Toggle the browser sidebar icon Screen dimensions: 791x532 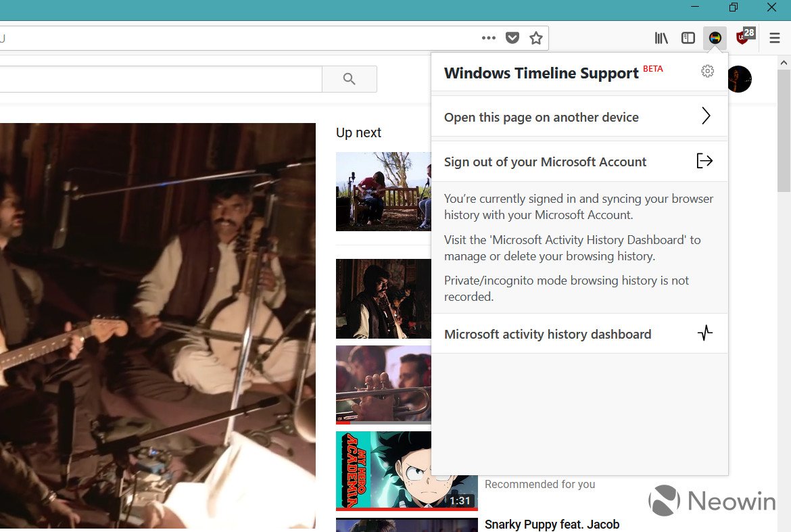tap(688, 38)
